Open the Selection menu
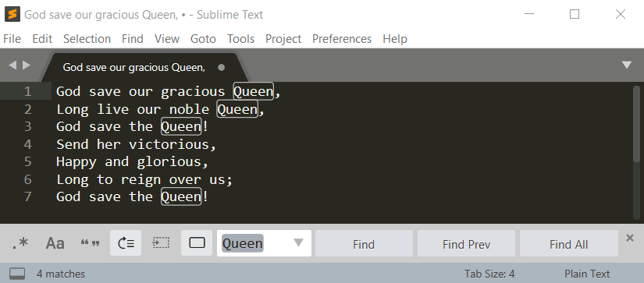This screenshot has height=283, width=644. 87,39
